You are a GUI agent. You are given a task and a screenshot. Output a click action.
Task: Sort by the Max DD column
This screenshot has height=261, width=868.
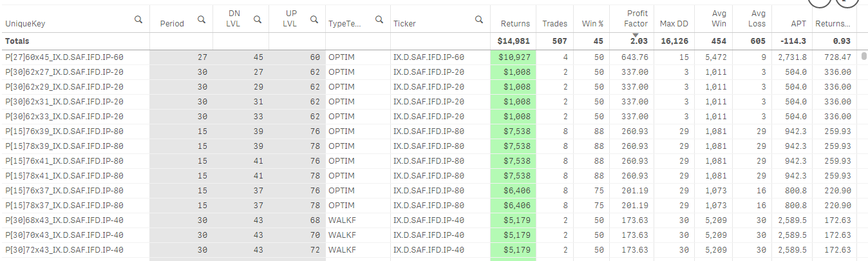tap(674, 24)
